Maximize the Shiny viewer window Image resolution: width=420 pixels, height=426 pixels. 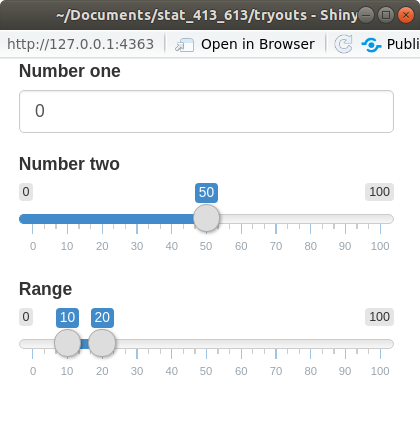pyautogui.click(x=386, y=15)
